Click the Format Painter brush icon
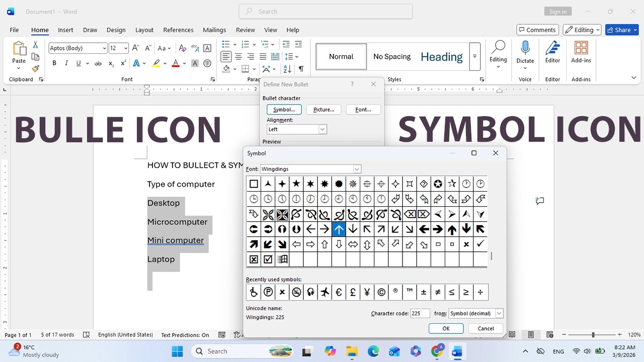 (35, 68)
